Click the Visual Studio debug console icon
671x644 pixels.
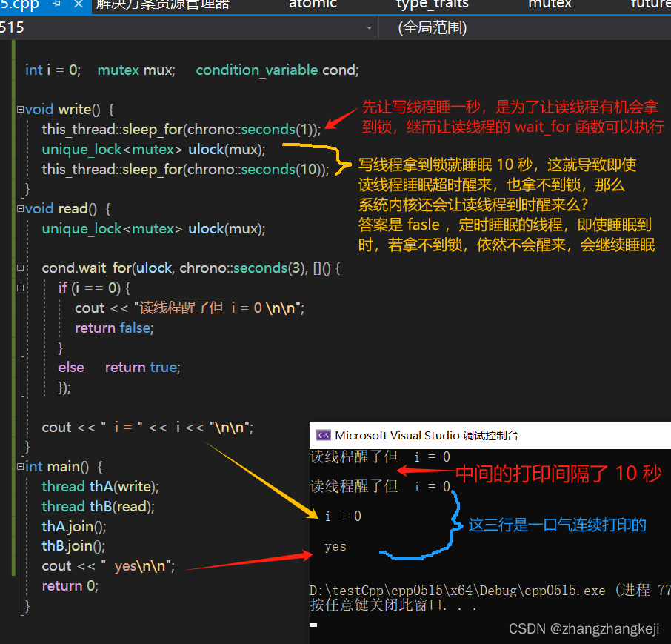[x=323, y=436]
